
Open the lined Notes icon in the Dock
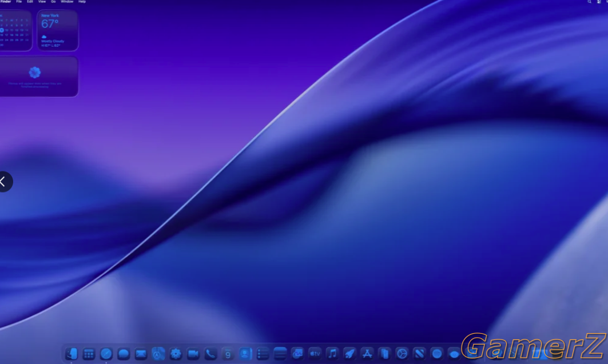click(280, 354)
